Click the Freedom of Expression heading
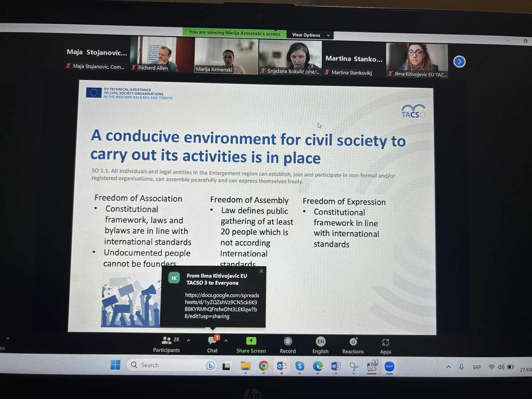Viewport: 532px width, 399px height. pyautogui.click(x=344, y=202)
